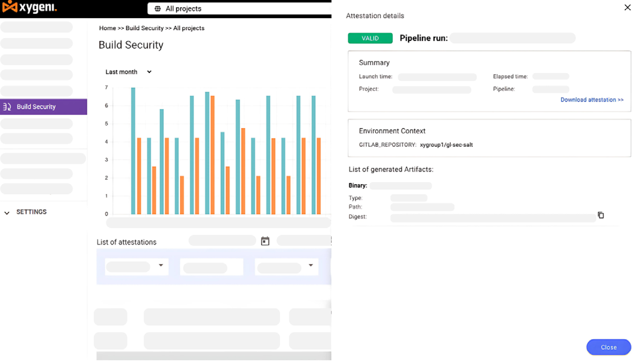Click the middle attestation filter field
This screenshot has height=364, width=634.
212,267
